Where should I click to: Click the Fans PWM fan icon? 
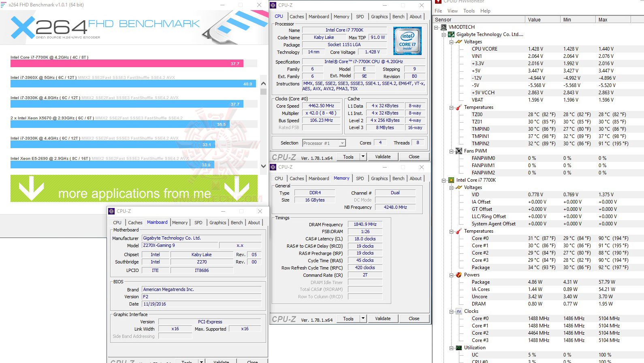pyautogui.click(x=459, y=151)
